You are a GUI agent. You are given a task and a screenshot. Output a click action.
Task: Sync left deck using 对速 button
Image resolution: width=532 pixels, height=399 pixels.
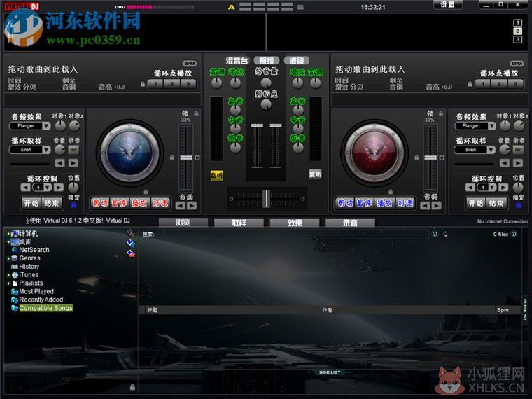tap(160, 203)
